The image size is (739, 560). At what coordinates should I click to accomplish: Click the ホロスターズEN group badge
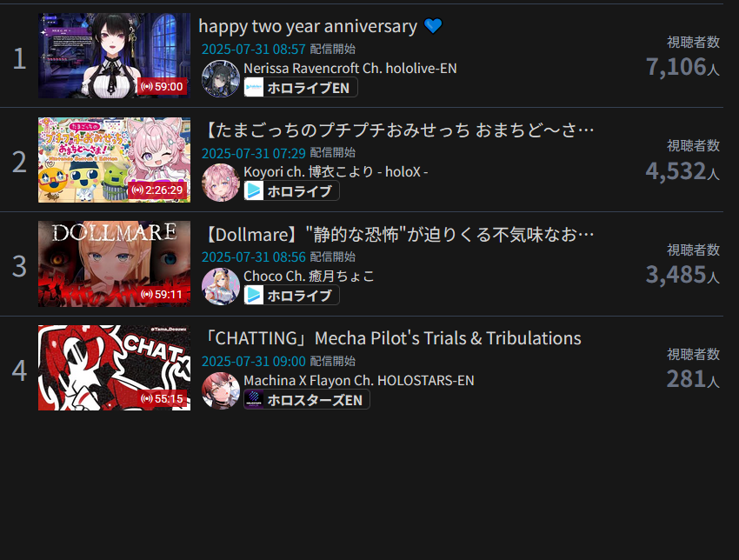point(307,400)
